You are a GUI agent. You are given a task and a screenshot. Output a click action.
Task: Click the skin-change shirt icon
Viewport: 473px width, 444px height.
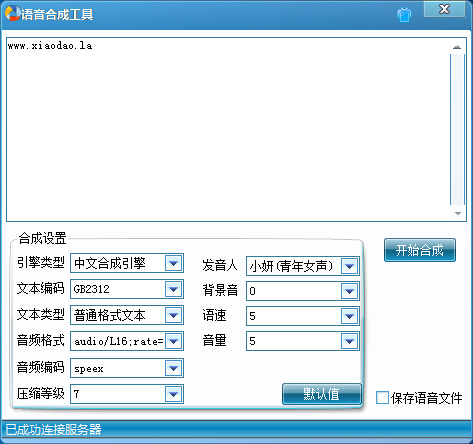404,15
